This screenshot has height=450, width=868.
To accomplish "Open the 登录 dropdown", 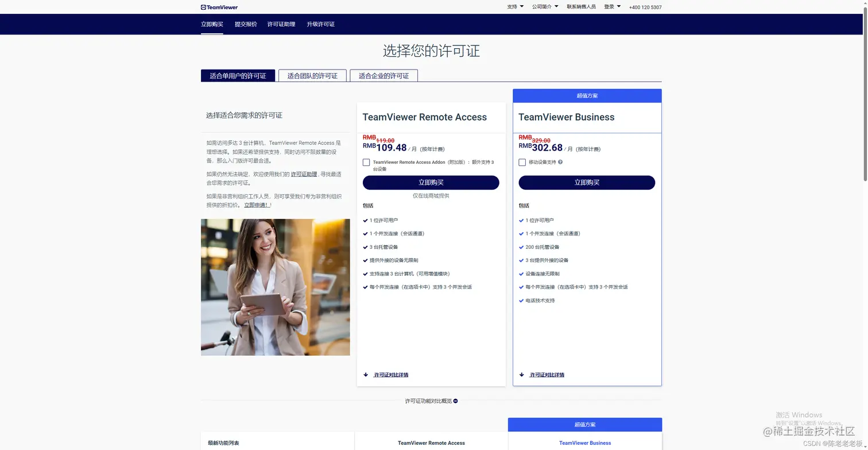I will tap(612, 7).
